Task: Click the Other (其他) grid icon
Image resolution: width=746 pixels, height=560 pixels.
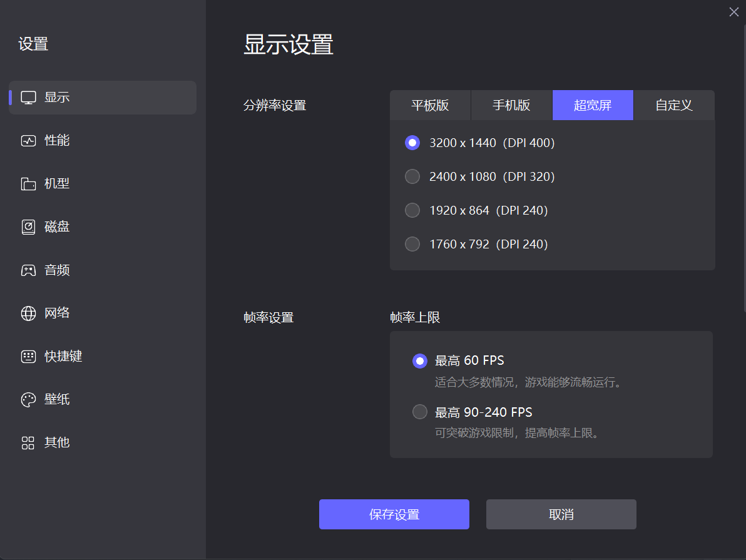Action: point(29,443)
